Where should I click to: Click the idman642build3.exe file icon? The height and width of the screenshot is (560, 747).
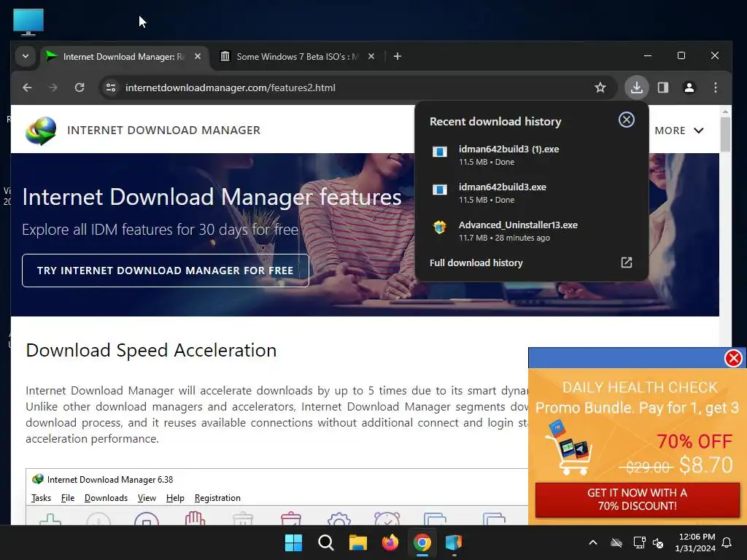tap(439, 190)
